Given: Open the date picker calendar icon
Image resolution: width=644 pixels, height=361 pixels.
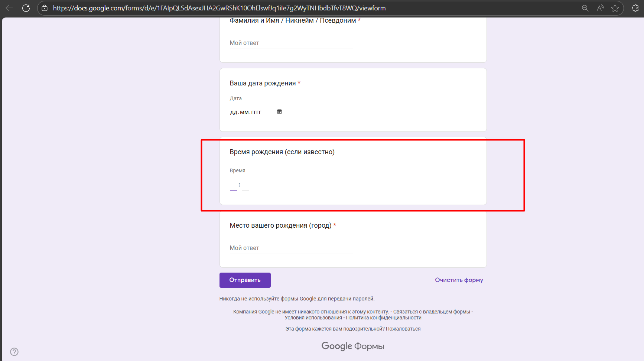Looking at the screenshot, I should pyautogui.click(x=279, y=111).
